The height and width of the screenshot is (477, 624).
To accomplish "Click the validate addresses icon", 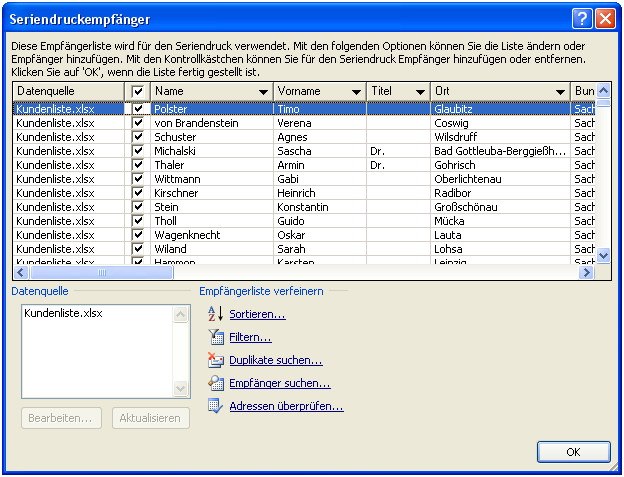I will pyautogui.click(x=215, y=406).
